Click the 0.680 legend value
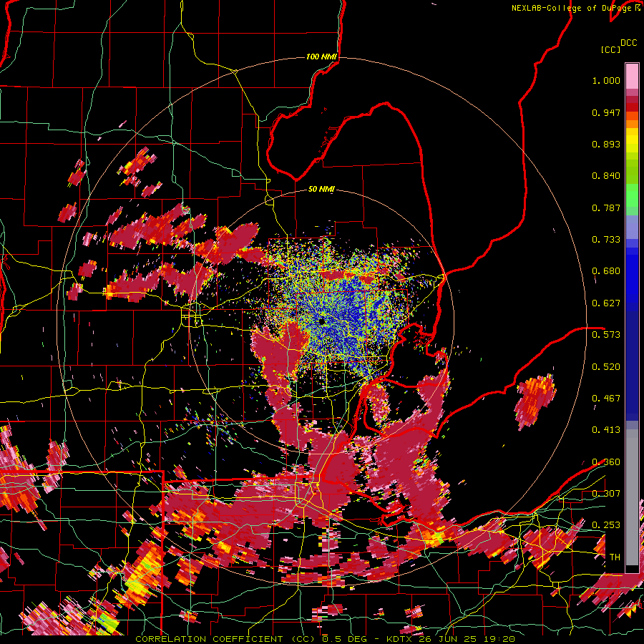 click(606, 271)
